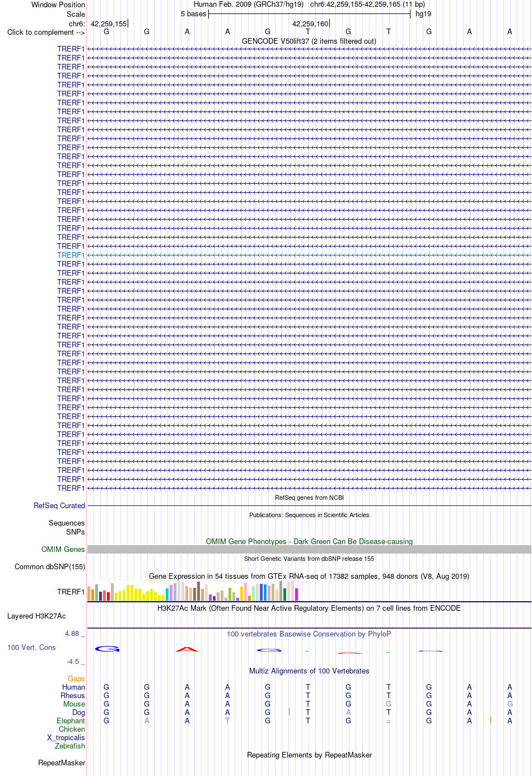Click 'Short Genetic Variants from dbSNP release 155'
The image size is (532, 776).
coord(309,559)
